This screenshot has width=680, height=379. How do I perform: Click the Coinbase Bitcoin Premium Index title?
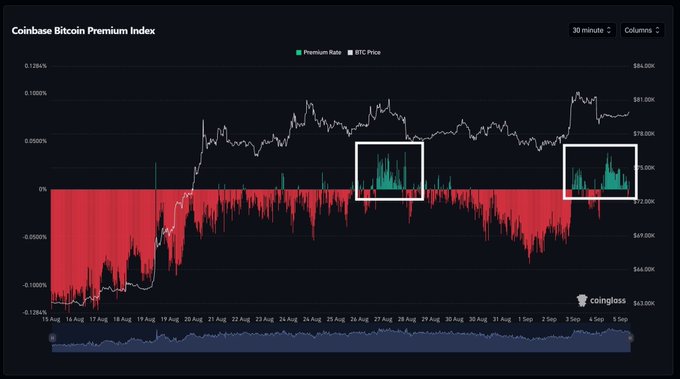click(83, 31)
